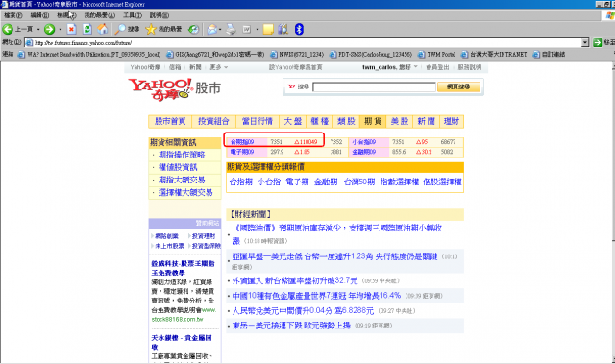Open the 人民幣兌美元中間價 news headline

point(303,311)
